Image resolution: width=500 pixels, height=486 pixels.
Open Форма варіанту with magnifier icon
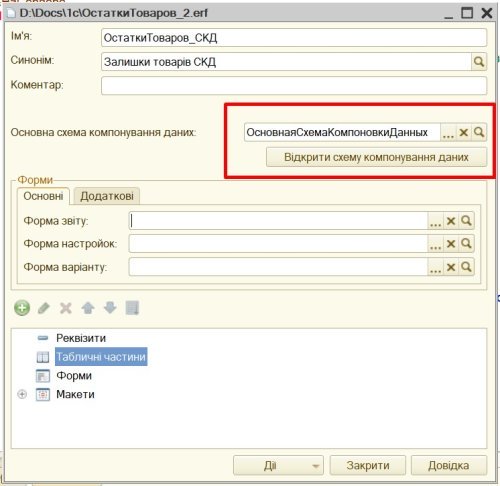pyautogui.click(x=466, y=267)
